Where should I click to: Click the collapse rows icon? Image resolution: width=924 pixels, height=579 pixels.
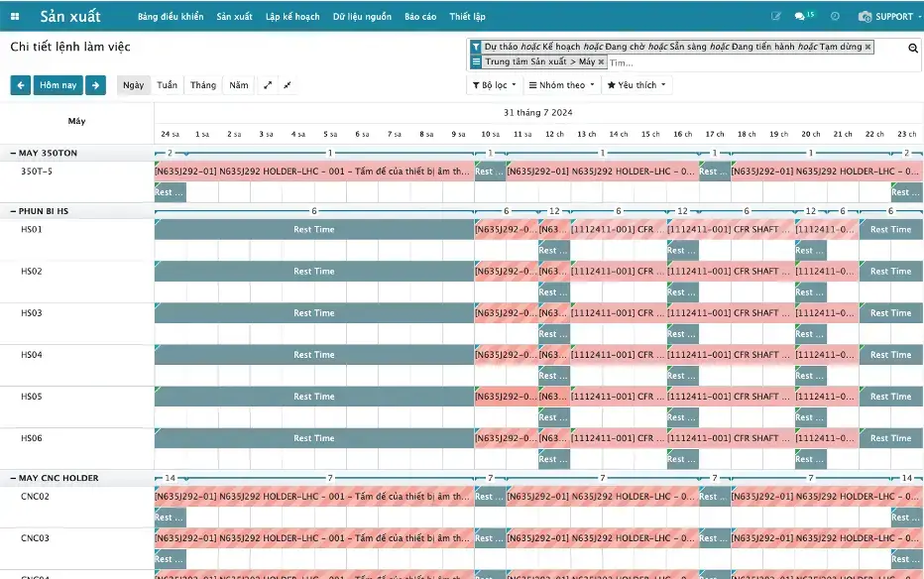(x=288, y=85)
